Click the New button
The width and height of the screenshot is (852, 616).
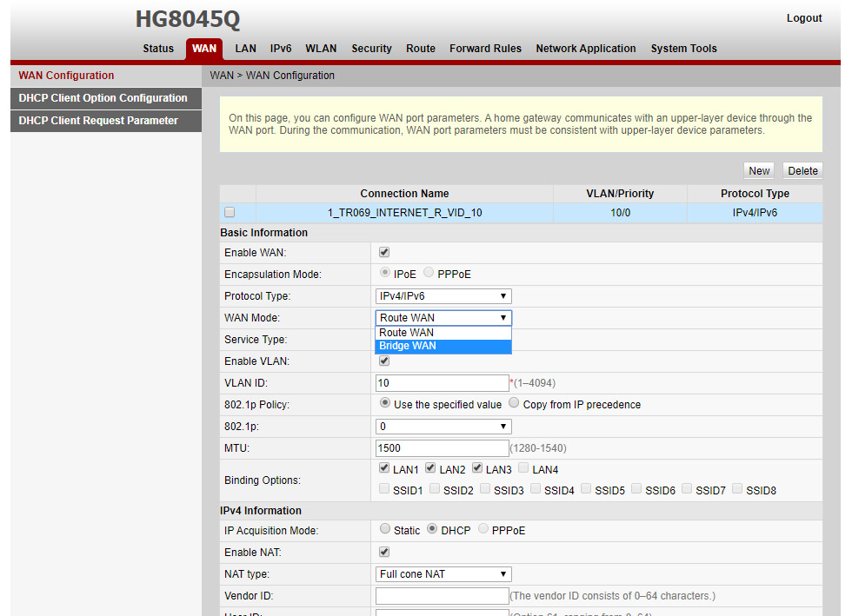pyautogui.click(x=759, y=170)
